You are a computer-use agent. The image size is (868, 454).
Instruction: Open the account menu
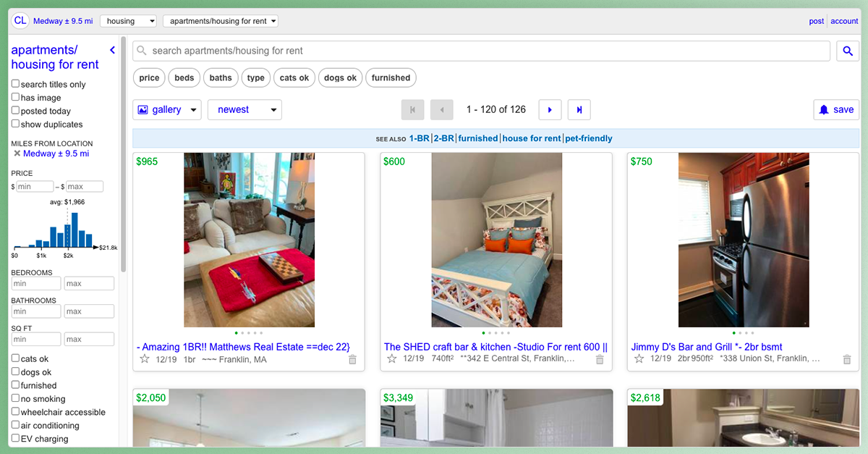pyautogui.click(x=844, y=21)
